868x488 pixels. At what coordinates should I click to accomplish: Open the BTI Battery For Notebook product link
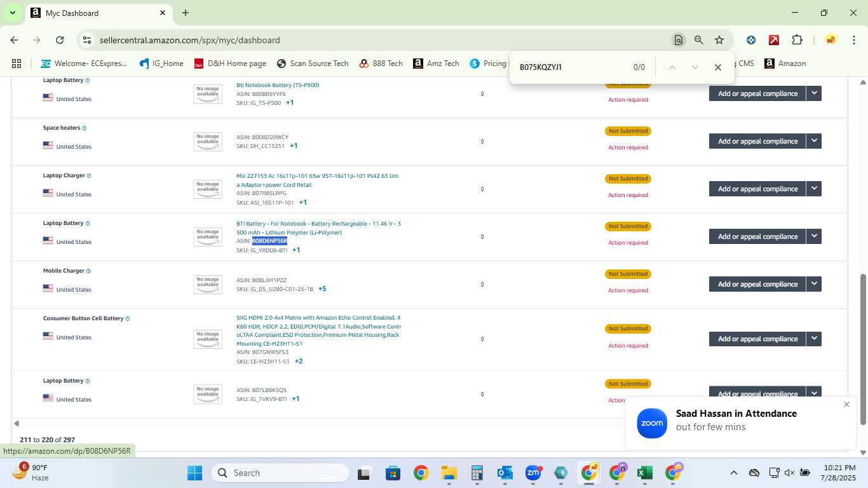coord(318,227)
